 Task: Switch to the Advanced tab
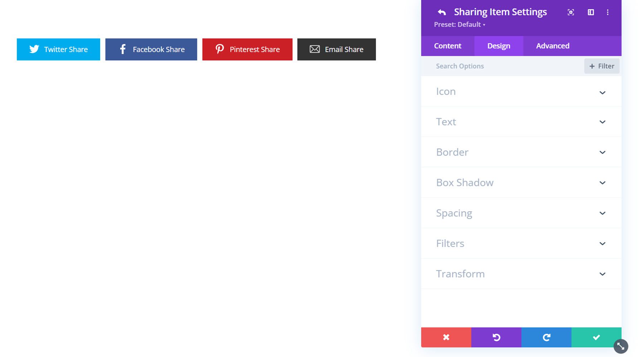552,46
